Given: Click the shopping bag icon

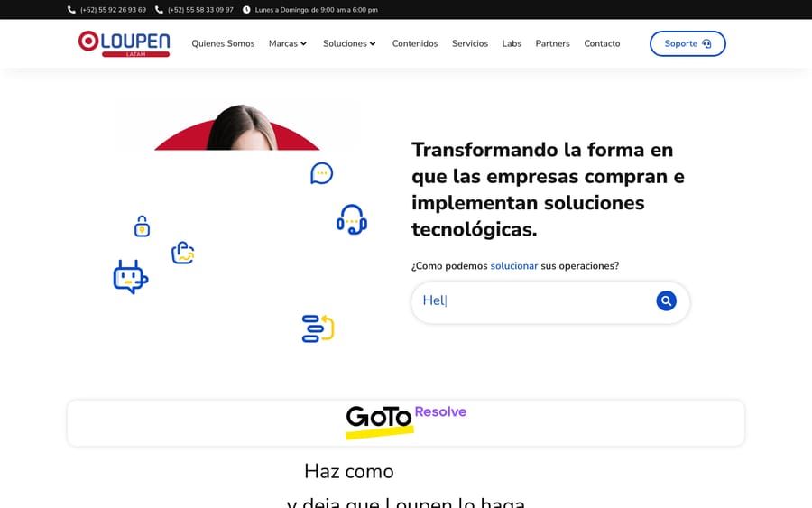Looking at the screenshot, I should [183, 254].
